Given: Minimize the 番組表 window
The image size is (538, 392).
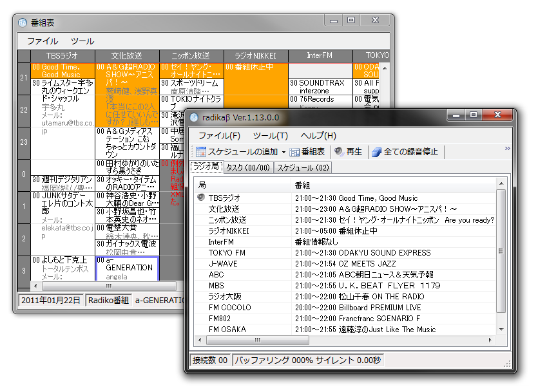Looking at the screenshot, I should pyautogui.click(x=334, y=21).
